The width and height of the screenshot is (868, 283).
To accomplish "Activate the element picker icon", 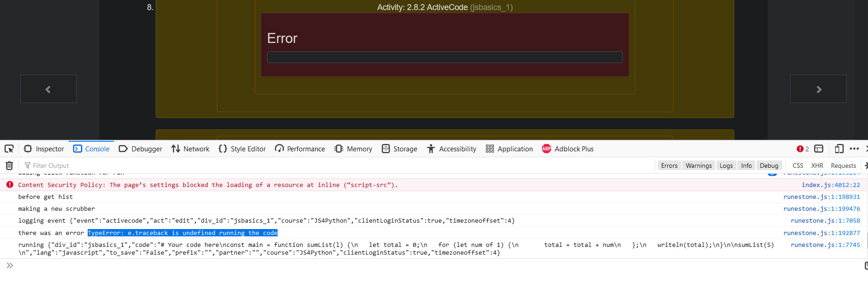I will [9, 149].
